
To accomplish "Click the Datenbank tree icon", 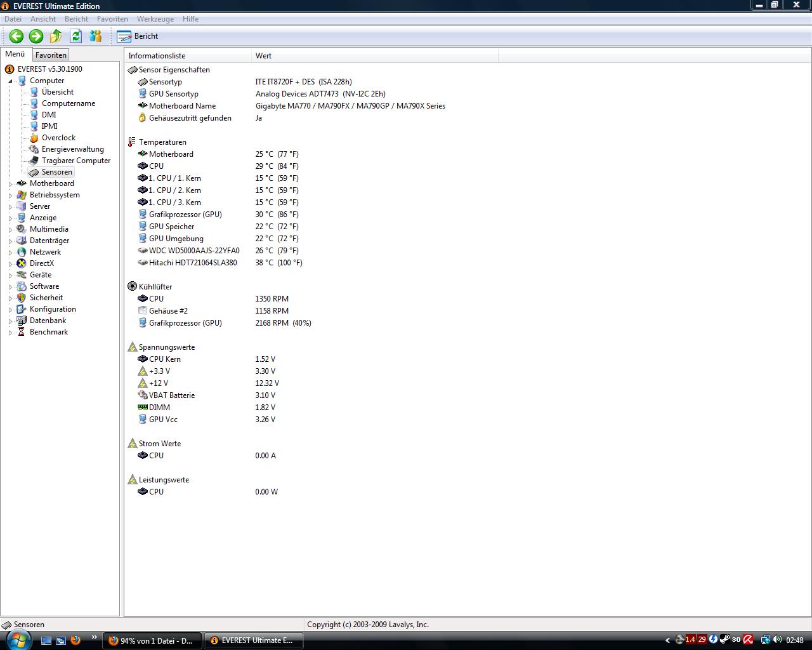I will coord(22,321).
